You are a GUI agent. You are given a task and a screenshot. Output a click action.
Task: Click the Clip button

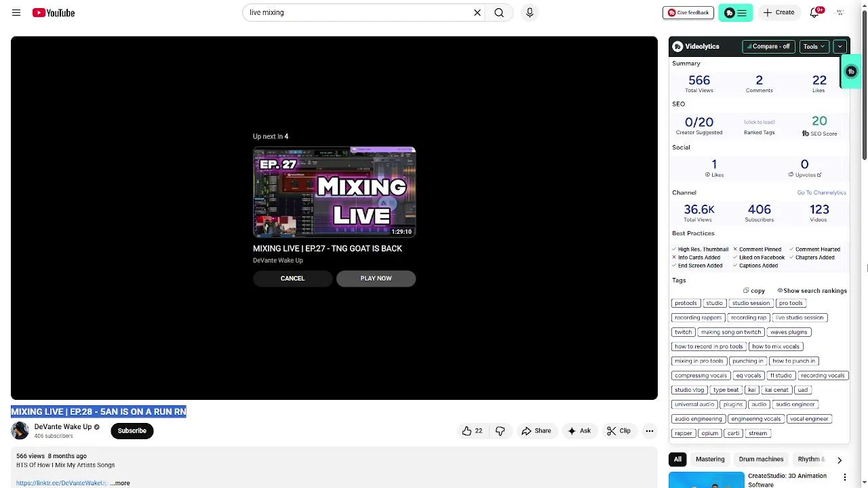[618, 431]
